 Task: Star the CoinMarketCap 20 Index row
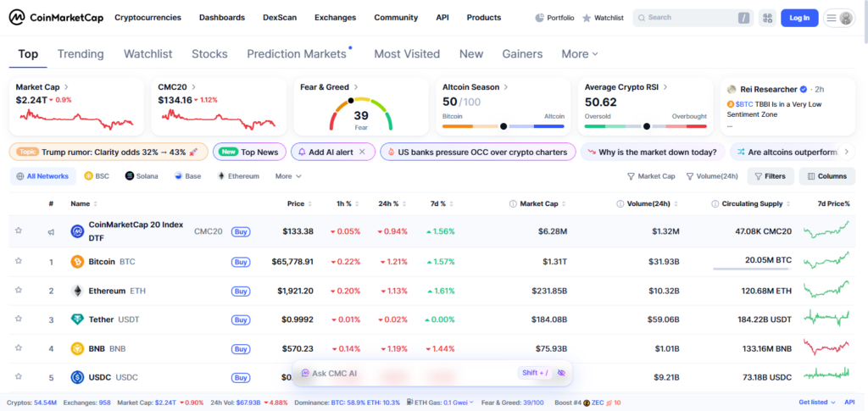point(19,230)
